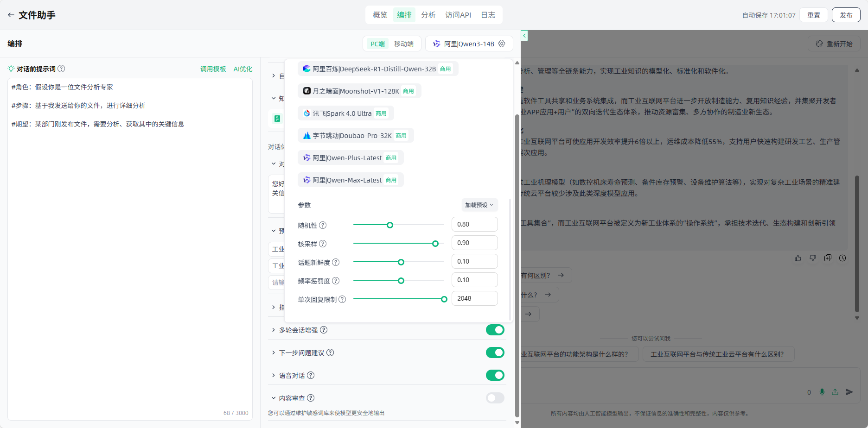Click the help icon beside 话题新鲜度

coord(336,262)
